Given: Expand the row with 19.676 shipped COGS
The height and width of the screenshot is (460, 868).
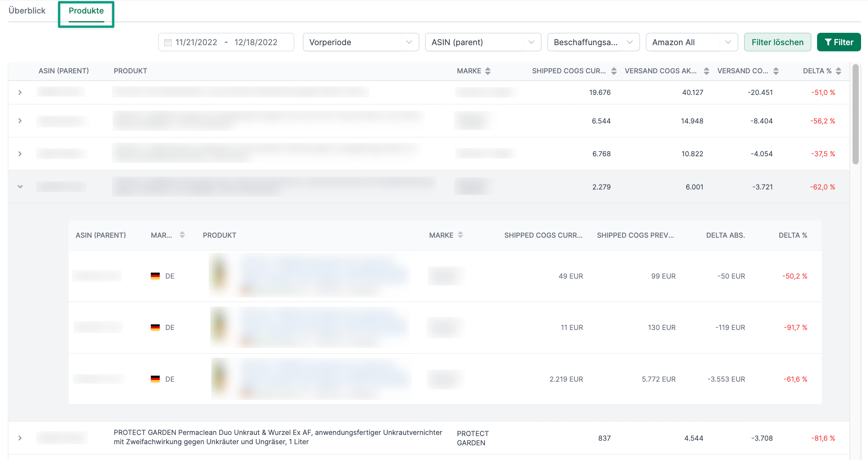Looking at the screenshot, I should (x=20, y=93).
